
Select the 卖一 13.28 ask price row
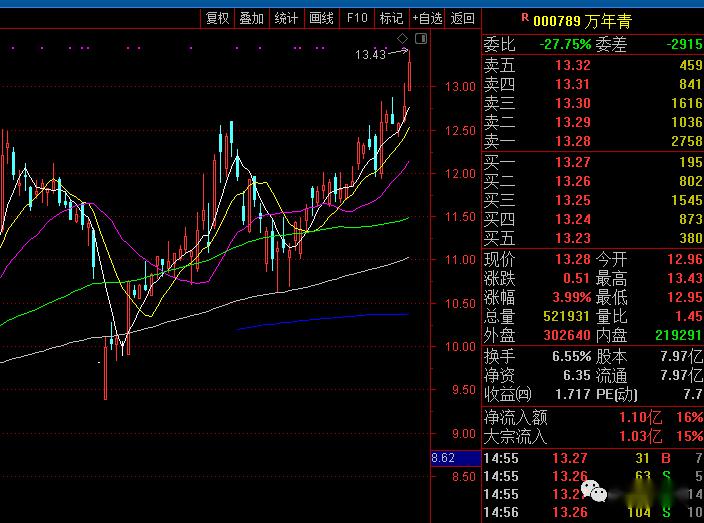click(x=593, y=141)
